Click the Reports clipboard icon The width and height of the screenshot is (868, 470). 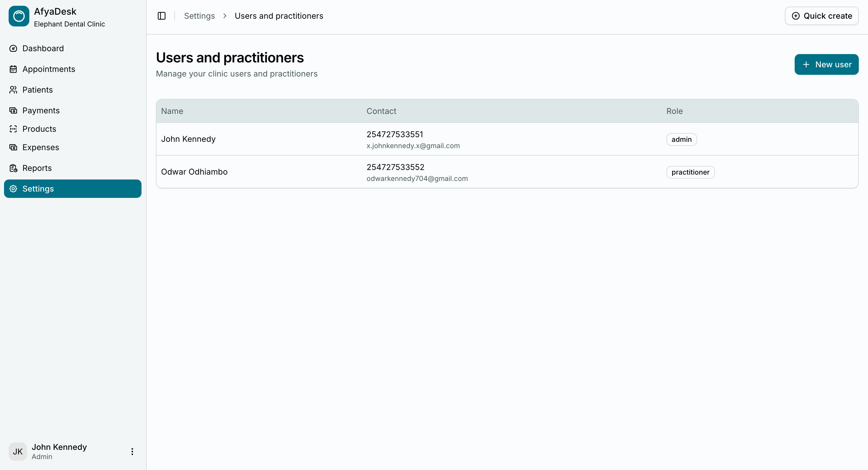[13, 168]
